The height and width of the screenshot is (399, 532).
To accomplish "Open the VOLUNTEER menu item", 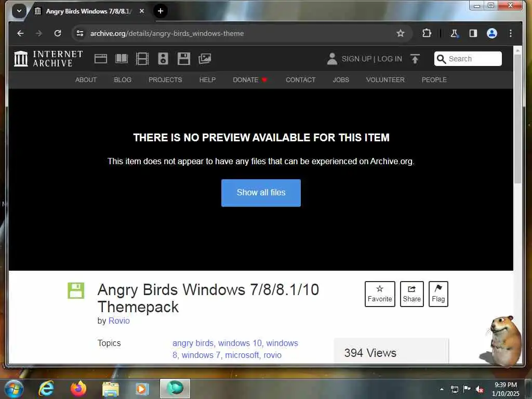I will pyautogui.click(x=385, y=79).
